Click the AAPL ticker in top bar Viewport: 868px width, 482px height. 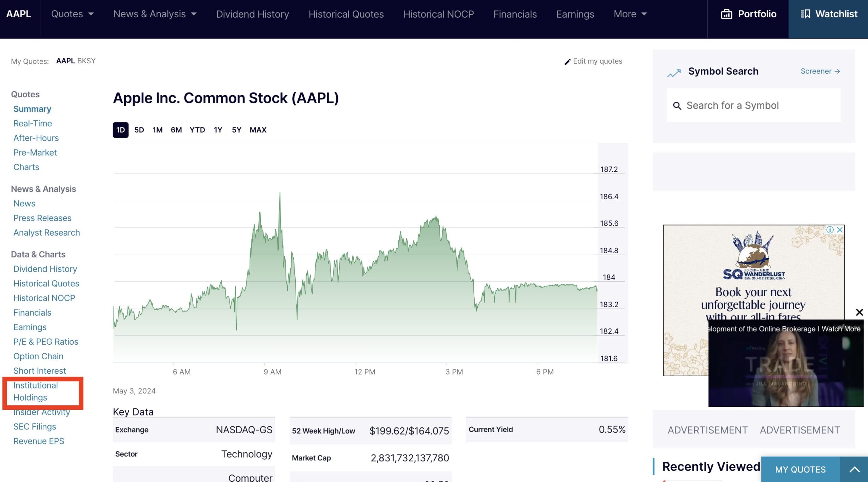[x=19, y=14]
